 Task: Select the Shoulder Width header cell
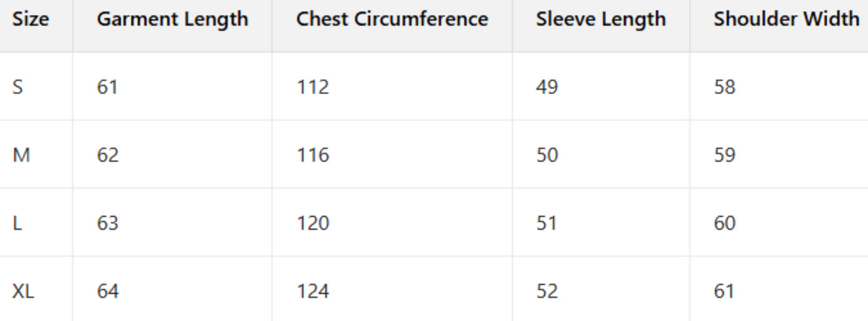click(786, 19)
